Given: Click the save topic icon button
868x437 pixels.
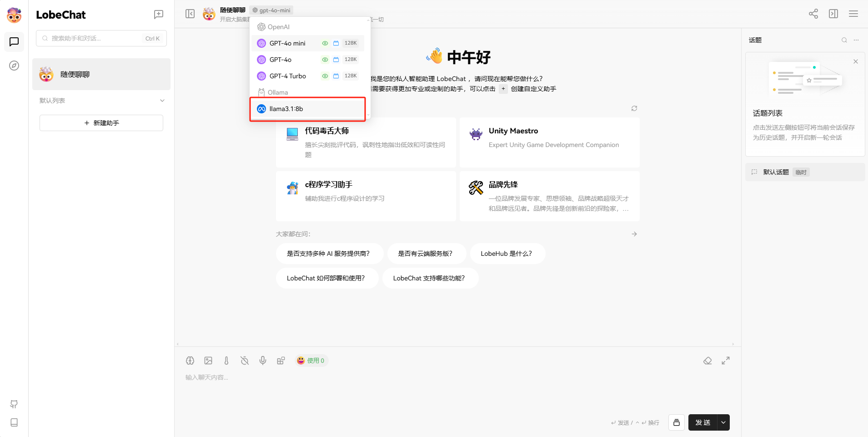Looking at the screenshot, I should tap(677, 422).
